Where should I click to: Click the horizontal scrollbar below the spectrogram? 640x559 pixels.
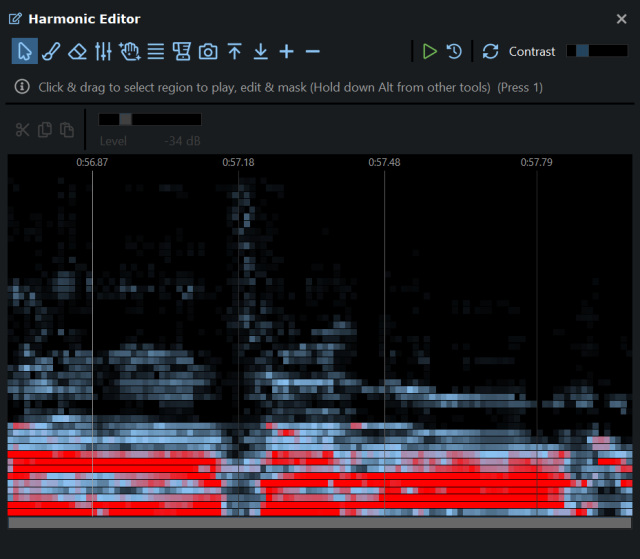tap(320, 523)
